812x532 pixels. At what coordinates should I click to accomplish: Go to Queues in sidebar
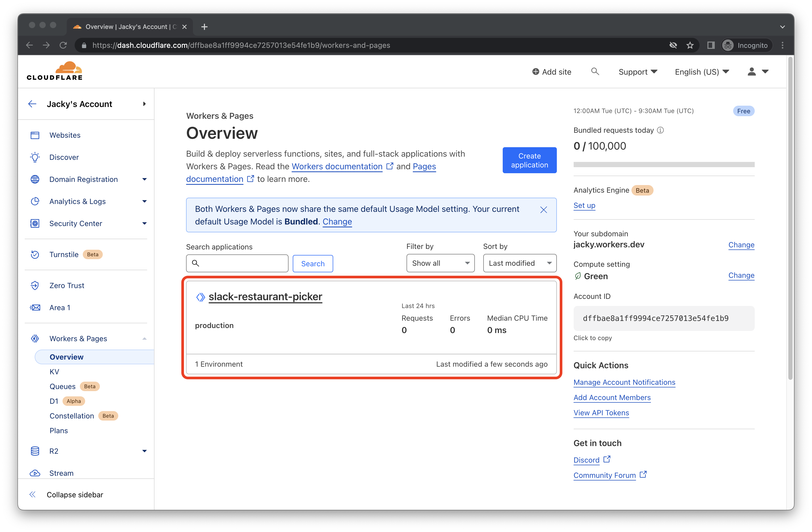(x=63, y=387)
